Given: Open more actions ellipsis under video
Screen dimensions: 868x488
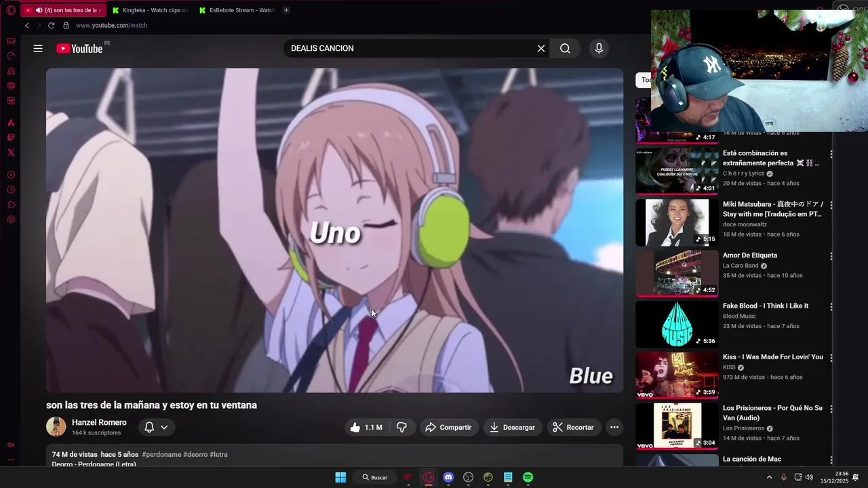Looking at the screenshot, I should (x=614, y=427).
